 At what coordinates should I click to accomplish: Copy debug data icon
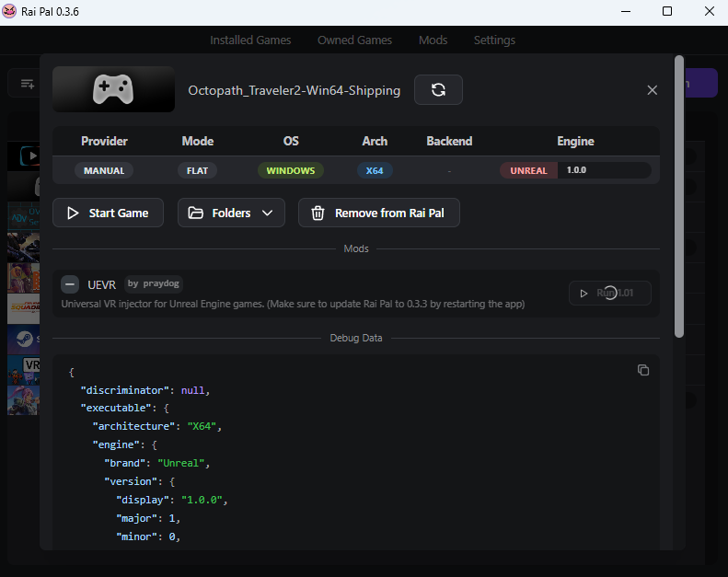[643, 370]
